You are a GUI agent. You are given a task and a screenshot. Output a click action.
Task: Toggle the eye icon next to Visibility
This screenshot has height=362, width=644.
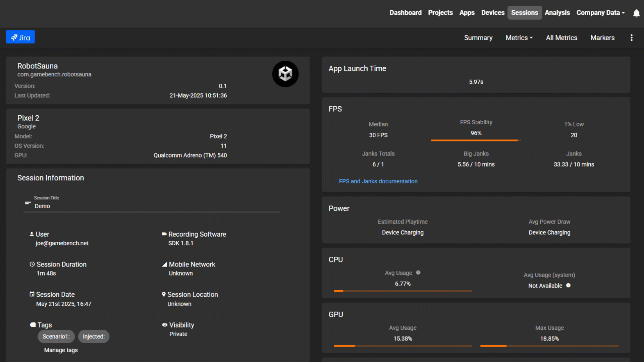[x=164, y=325]
